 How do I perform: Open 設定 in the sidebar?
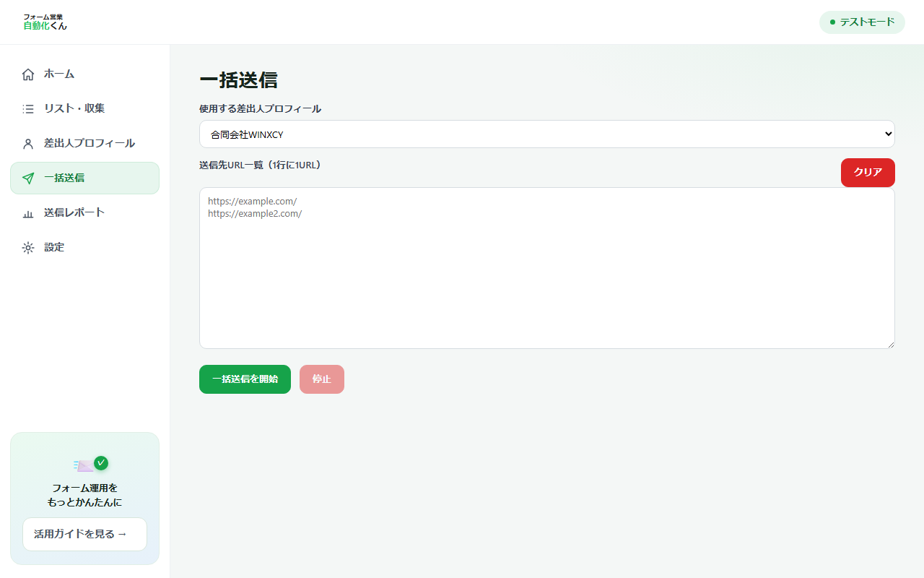coord(84,247)
